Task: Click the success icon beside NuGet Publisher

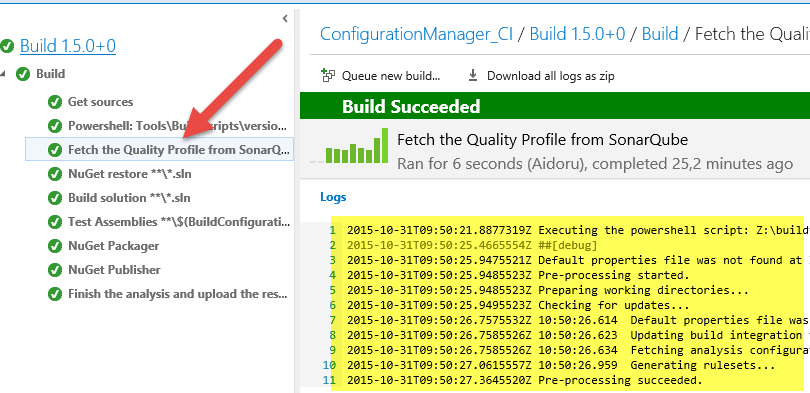Action: [55, 270]
